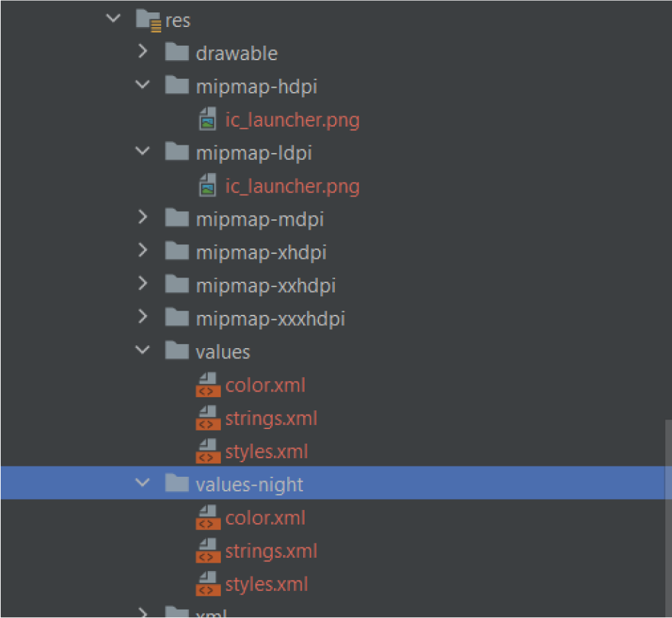Expand the mipmap-xxxhdpi folder chevron
The width and height of the screenshot is (672, 618).
[x=143, y=317]
